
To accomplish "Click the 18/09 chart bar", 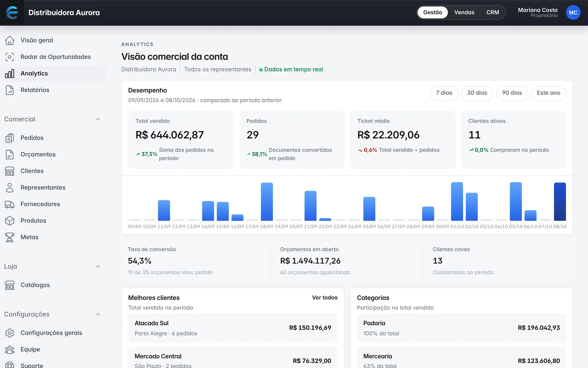I will tap(267, 202).
